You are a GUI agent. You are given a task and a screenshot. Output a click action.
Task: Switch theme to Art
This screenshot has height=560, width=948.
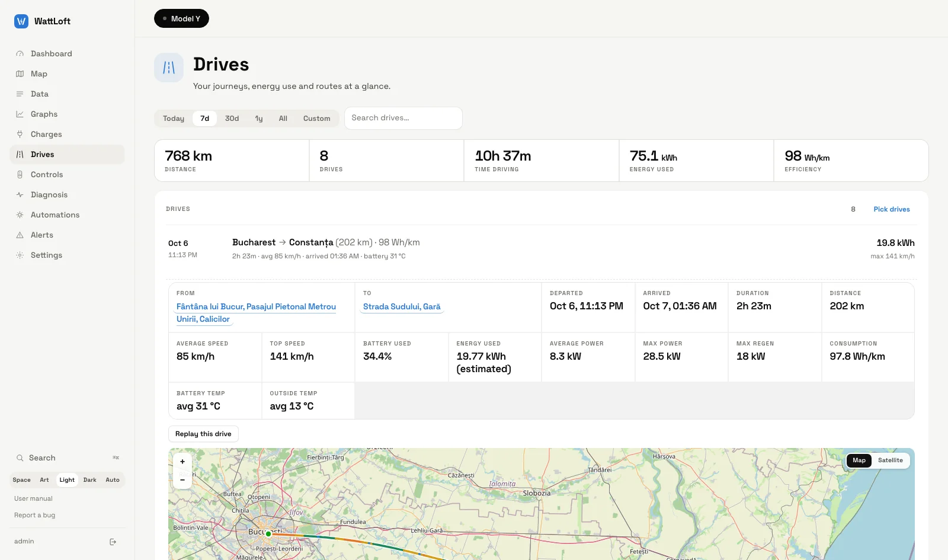point(44,480)
